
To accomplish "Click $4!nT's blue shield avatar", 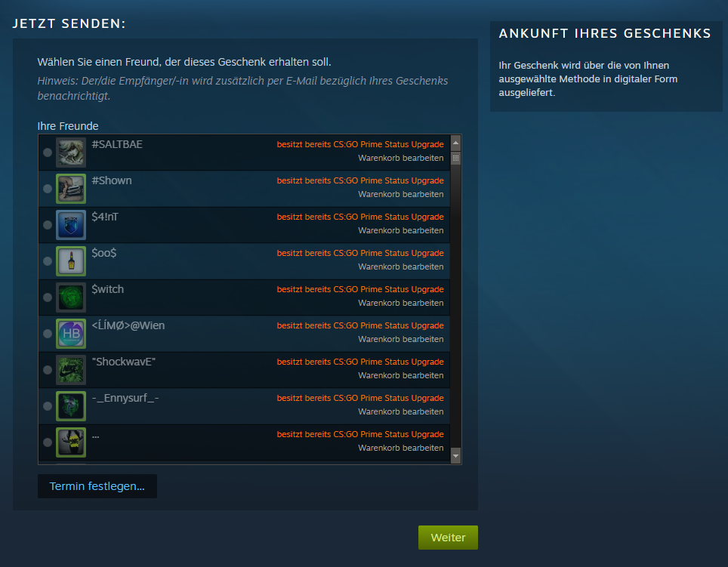I will pyautogui.click(x=71, y=224).
